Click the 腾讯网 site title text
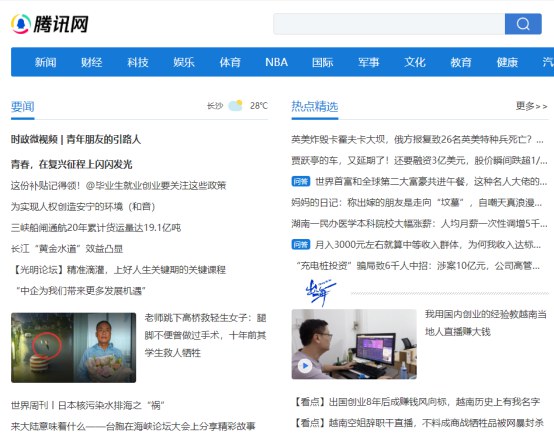 pyautogui.click(x=61, y=24)
